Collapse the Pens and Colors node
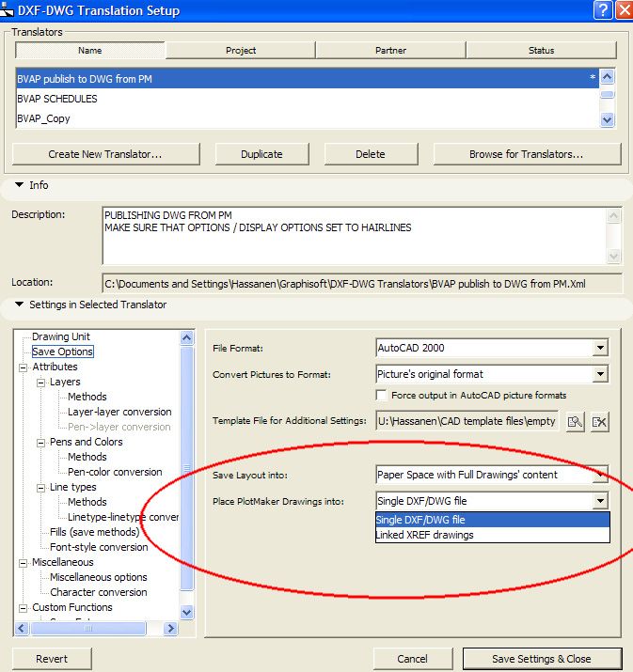The image size is (633, 672). [40, 443]
